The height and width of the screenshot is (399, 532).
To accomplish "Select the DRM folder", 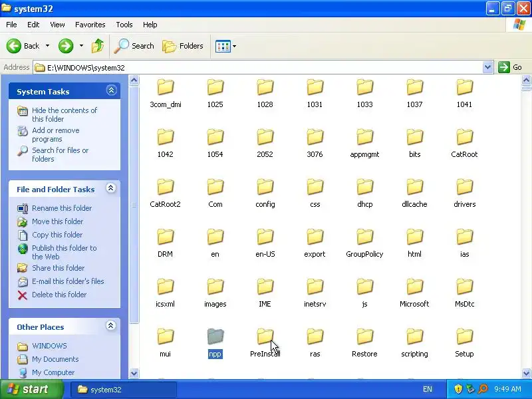I will (166, 243).
